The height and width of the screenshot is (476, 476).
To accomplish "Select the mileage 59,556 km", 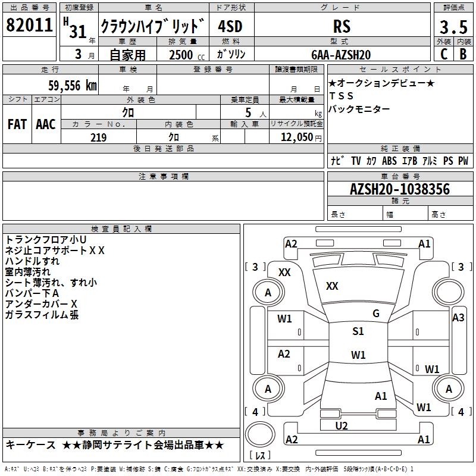I will pyautogui.click(x=73, y=86).
